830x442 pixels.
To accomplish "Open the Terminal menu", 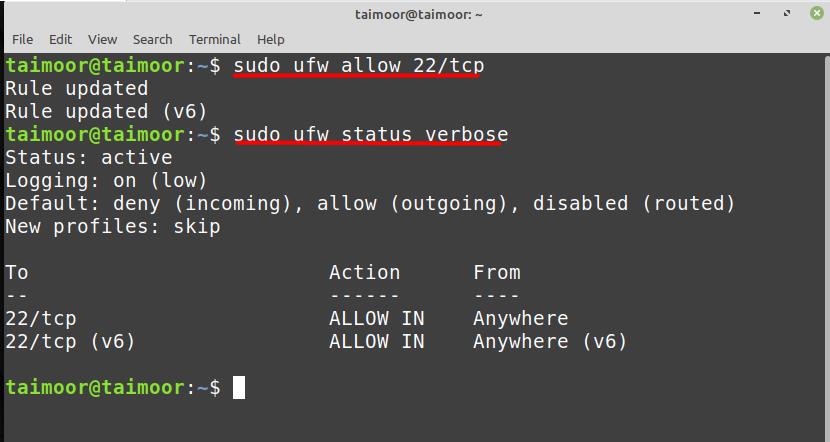I will (x=214, y=39).
